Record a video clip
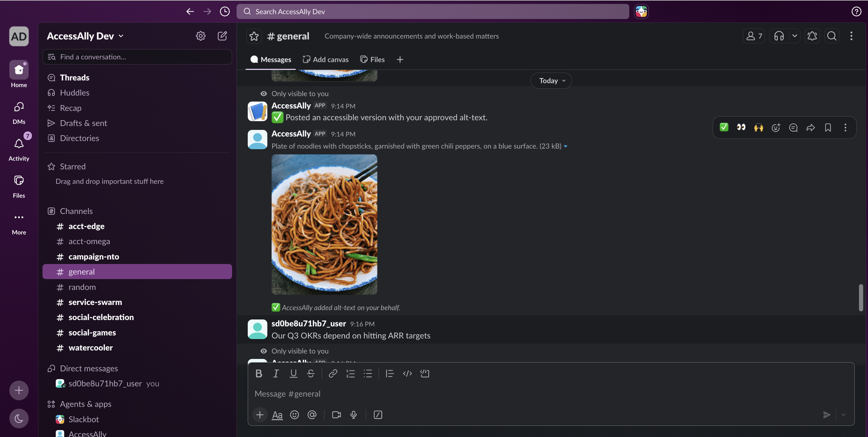Viewport: 868px width, 437px height. 336,415
